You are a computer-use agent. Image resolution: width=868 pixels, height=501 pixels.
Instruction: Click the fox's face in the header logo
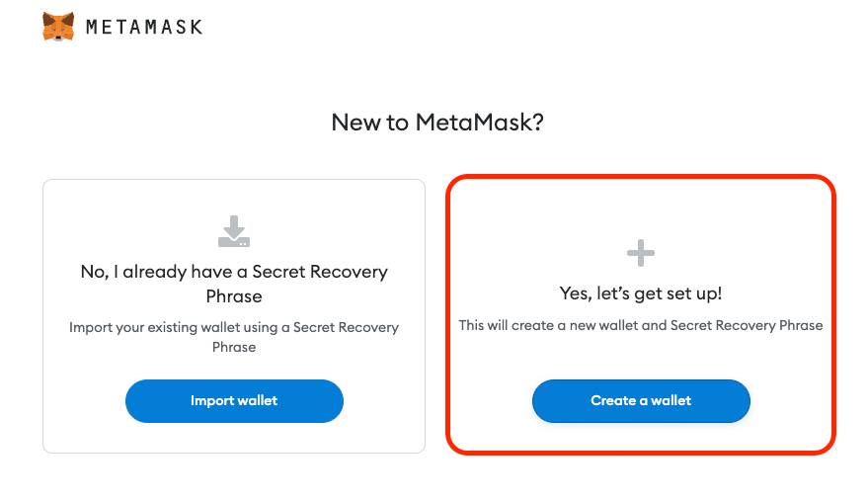pos(58,28)
